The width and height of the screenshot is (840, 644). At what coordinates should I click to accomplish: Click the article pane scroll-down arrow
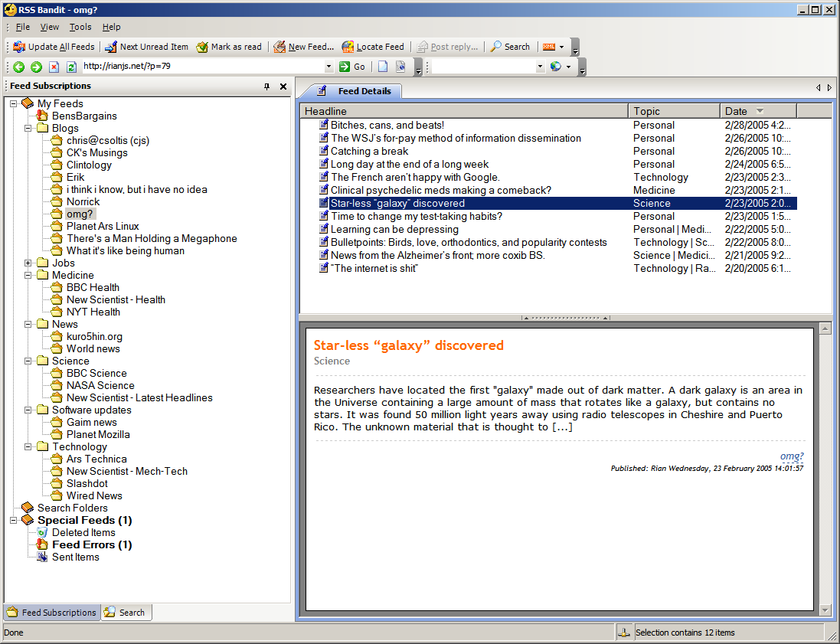coord(825,610)
